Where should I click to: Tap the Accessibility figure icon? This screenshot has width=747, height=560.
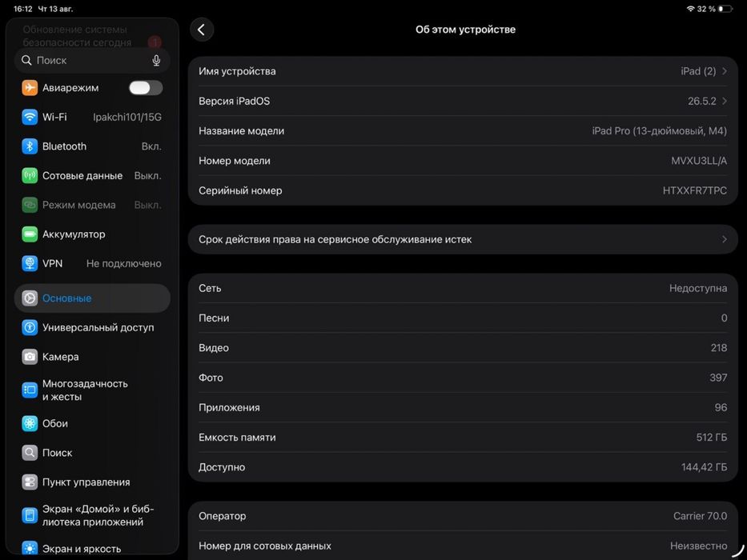30,328
